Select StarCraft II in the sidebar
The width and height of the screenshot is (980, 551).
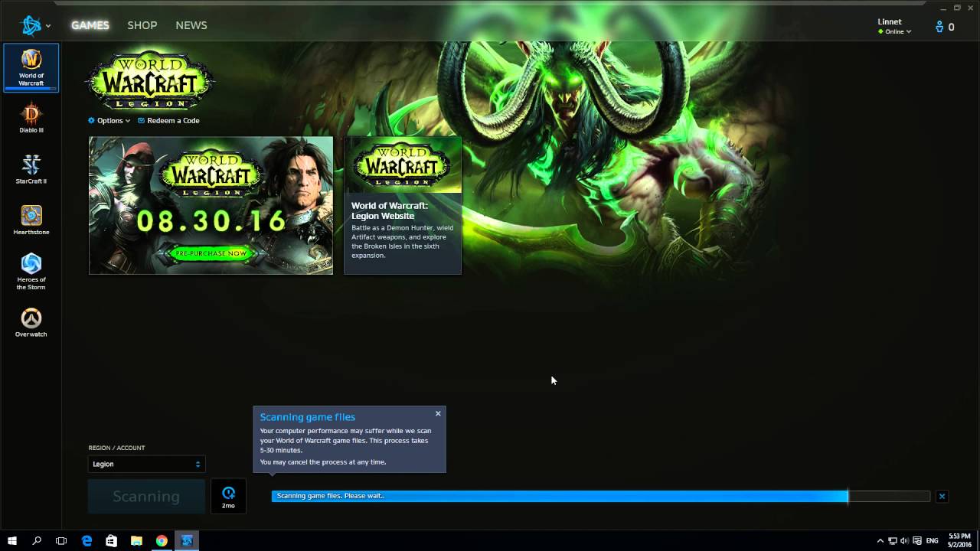[x=31, y=170]
